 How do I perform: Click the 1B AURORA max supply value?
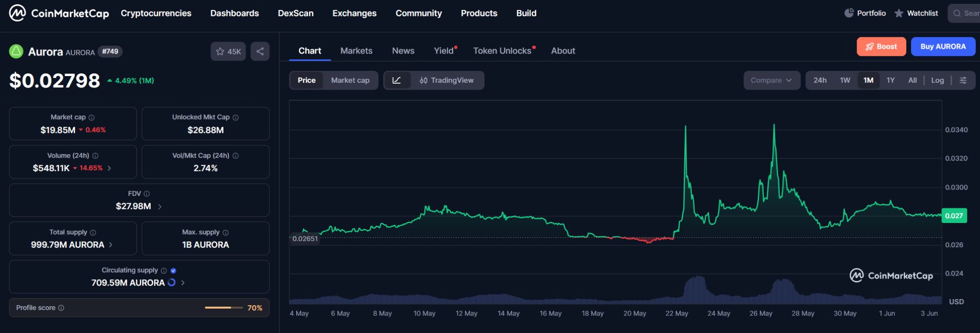[206, 244]
